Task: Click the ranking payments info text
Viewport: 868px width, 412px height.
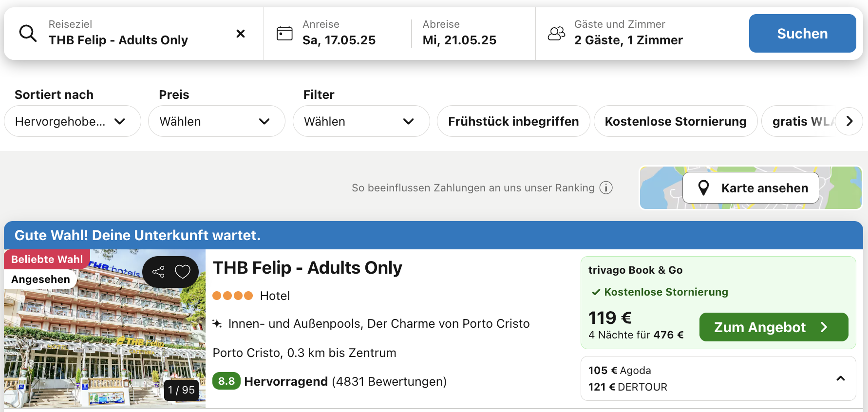Action: 473,188
